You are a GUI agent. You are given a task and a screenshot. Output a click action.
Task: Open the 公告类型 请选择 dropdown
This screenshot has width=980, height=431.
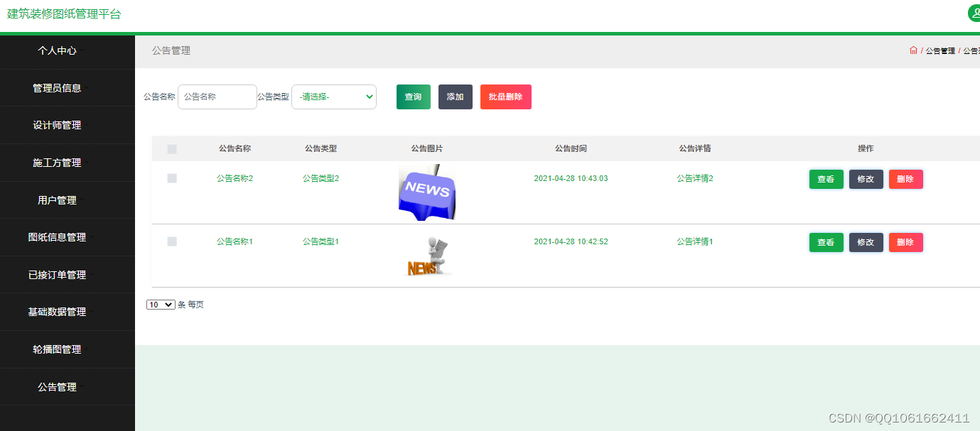[334, 97]
